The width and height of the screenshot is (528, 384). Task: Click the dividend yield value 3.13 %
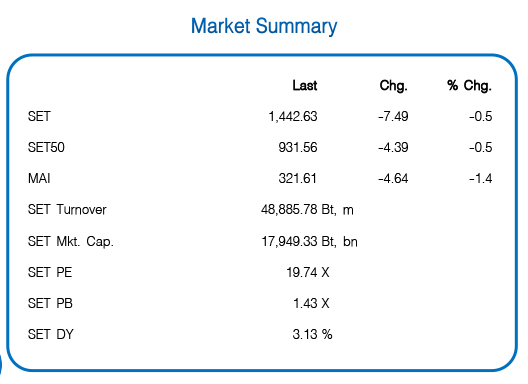click(312, 334)
